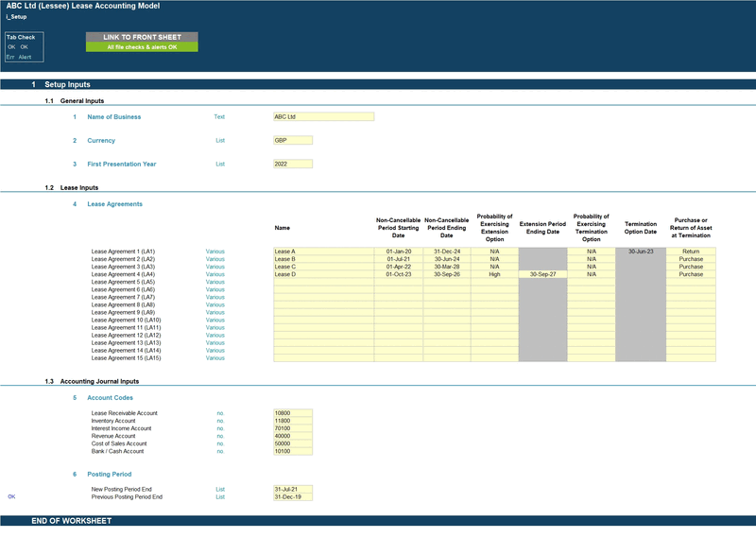Click Lease B starting date 01-Jul-21

pos(399,259)
